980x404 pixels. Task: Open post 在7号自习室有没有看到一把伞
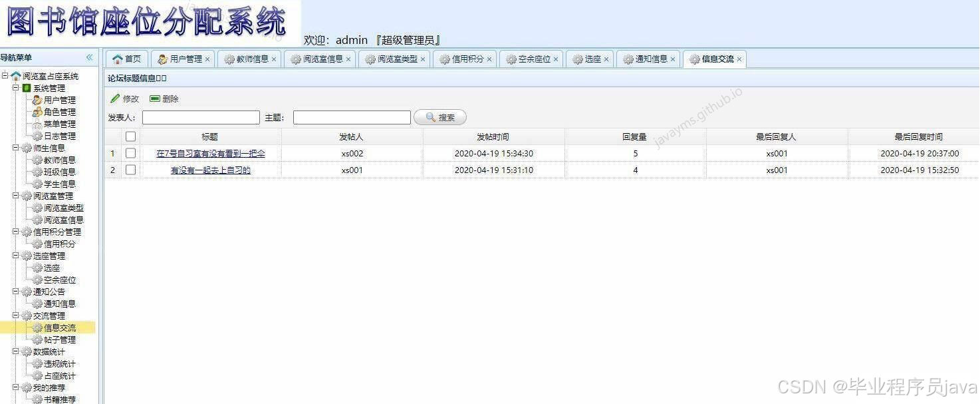211,153
